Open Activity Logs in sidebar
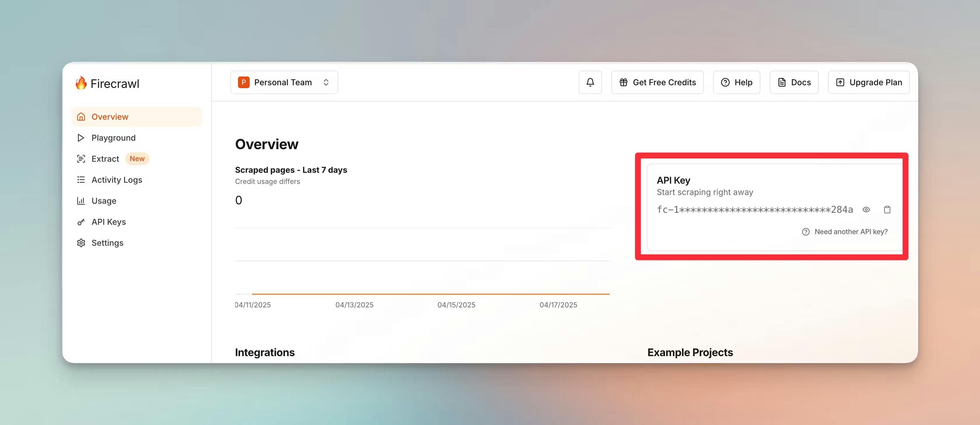This screenshot has width=980, height=425. point(136,179)
